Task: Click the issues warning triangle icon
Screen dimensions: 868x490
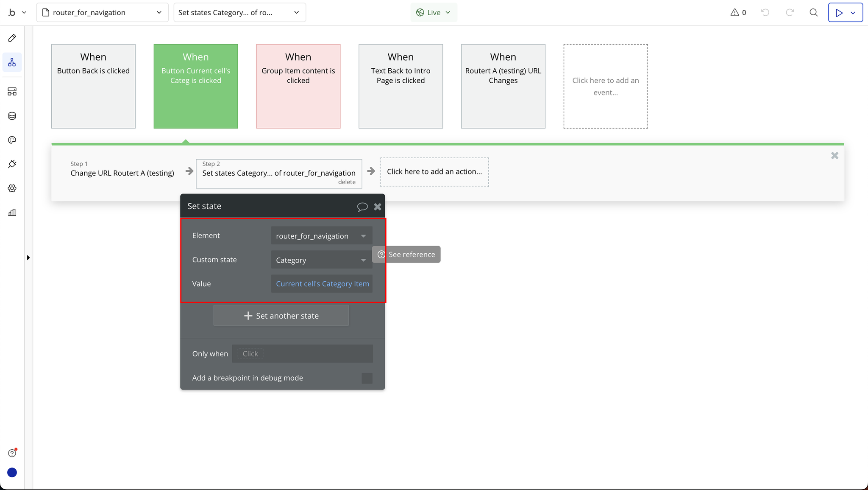Action: tap(734, 13)
